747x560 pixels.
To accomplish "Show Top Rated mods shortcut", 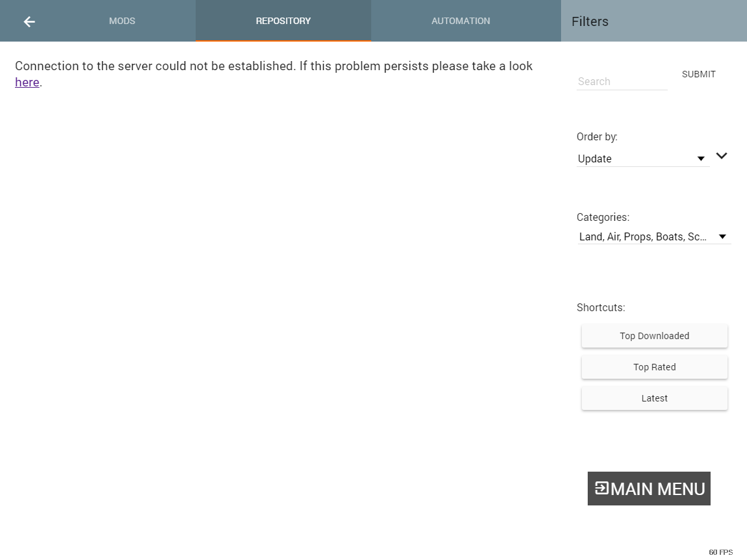I will pyautogui.click(x=654, y=367).
